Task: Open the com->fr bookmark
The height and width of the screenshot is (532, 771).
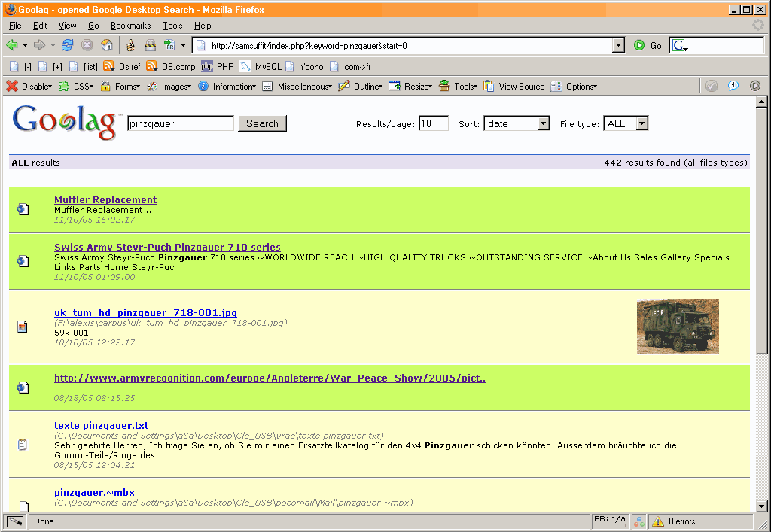Action: click(x=350, y=66)
